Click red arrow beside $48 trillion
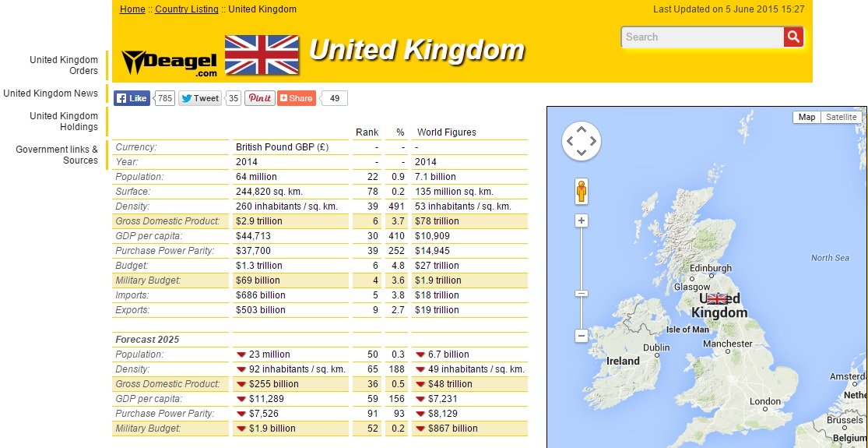This screenshot has width=868, height=448. (420, 384)
